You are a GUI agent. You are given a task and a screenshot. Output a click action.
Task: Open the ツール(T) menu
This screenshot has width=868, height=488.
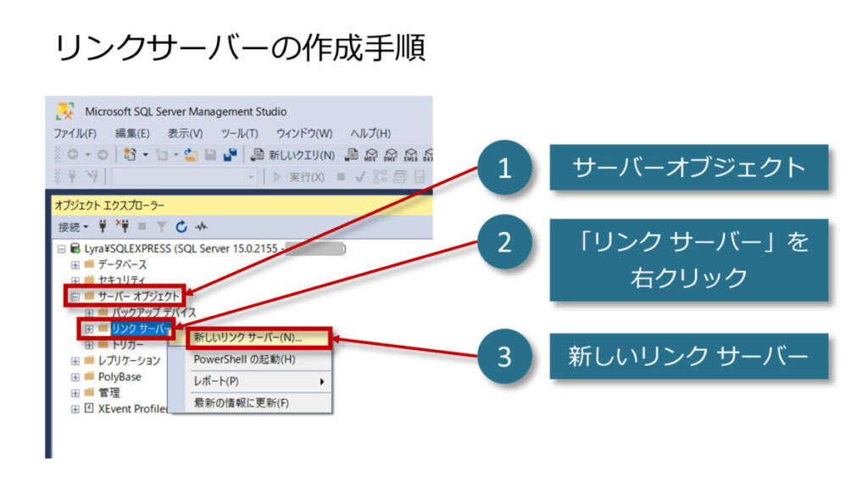[239, 134]
